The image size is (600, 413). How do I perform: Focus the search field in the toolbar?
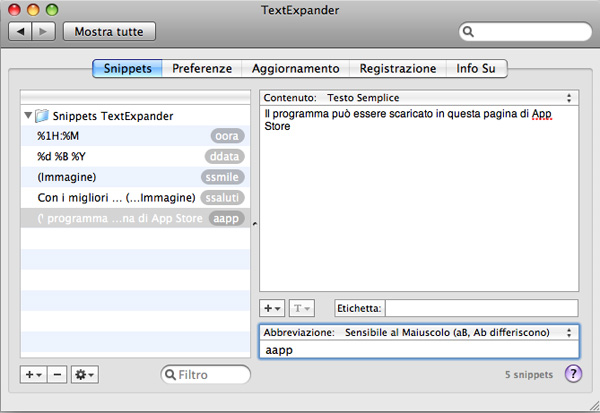[525, 32]
